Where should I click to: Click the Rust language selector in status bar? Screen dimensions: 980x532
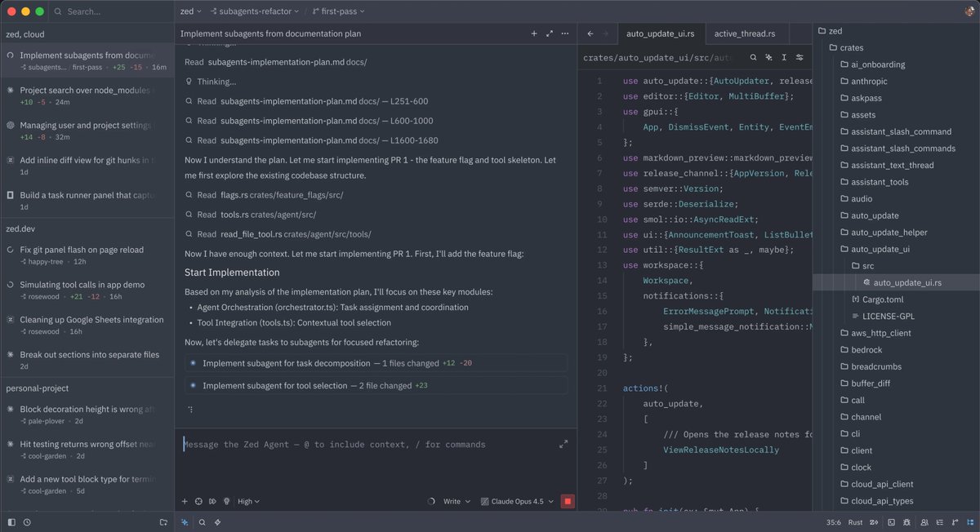click(x=855, y=522)
